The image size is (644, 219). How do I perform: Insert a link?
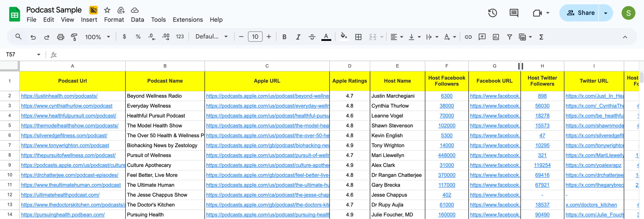tap(468, 37)
